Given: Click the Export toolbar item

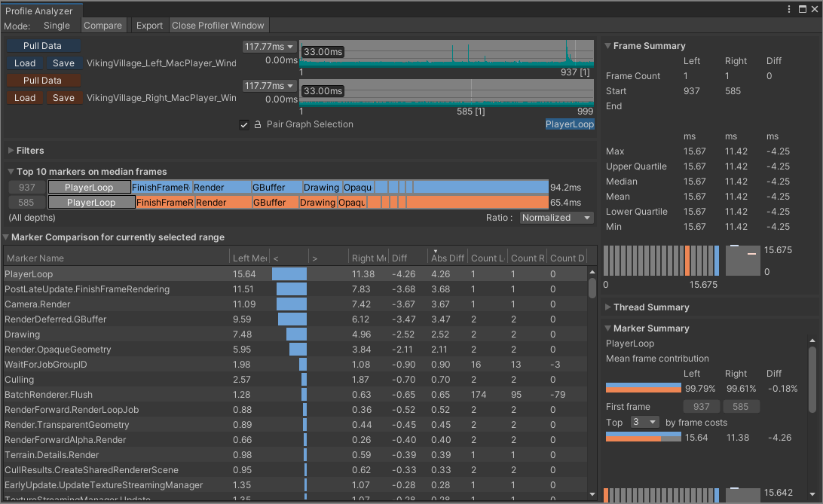Looking at the screenshot, I should (149, 26).
